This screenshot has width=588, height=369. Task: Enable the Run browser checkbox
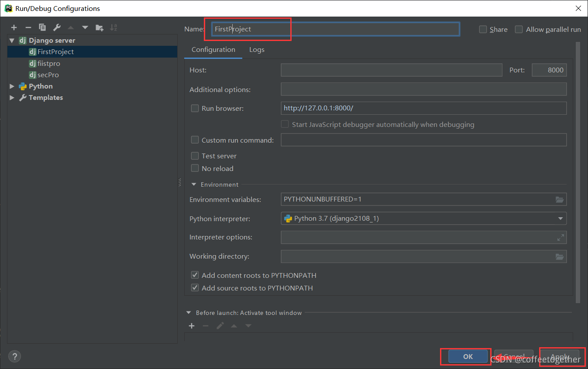195,108
